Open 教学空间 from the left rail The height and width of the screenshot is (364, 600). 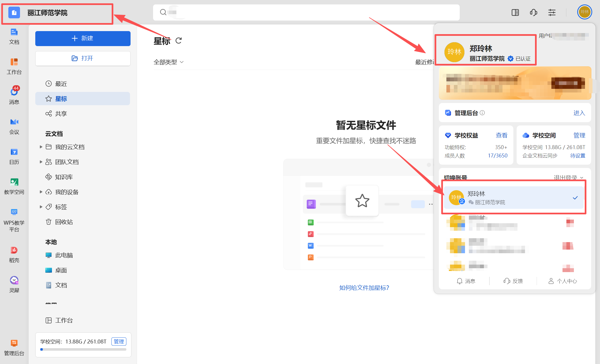click(14, 186)
